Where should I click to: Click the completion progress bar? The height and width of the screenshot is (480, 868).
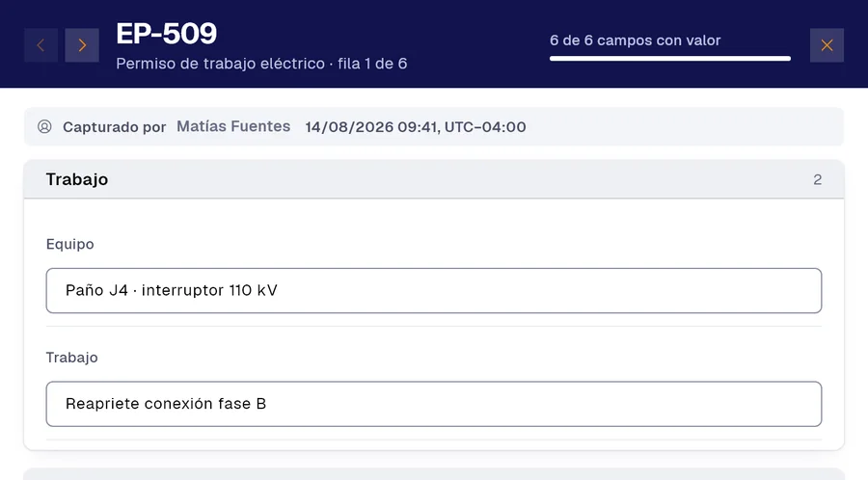pos(670,58)
